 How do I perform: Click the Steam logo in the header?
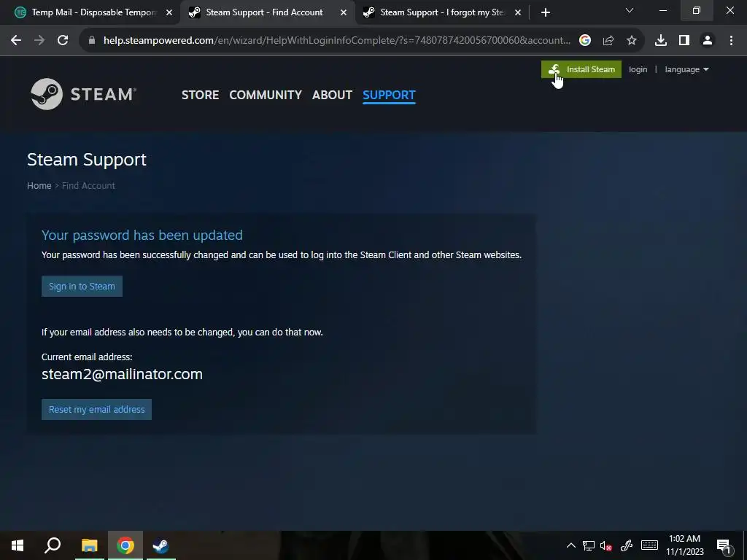click(x=83, y=94)
